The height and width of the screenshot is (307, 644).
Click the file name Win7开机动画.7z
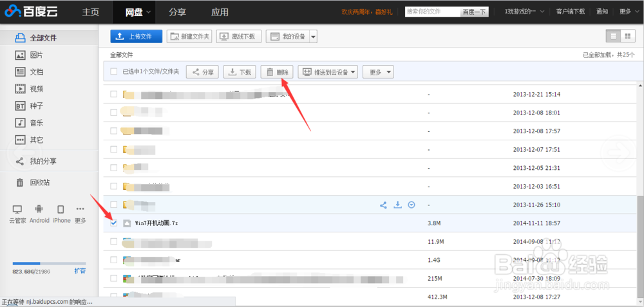tap(156, 223)
